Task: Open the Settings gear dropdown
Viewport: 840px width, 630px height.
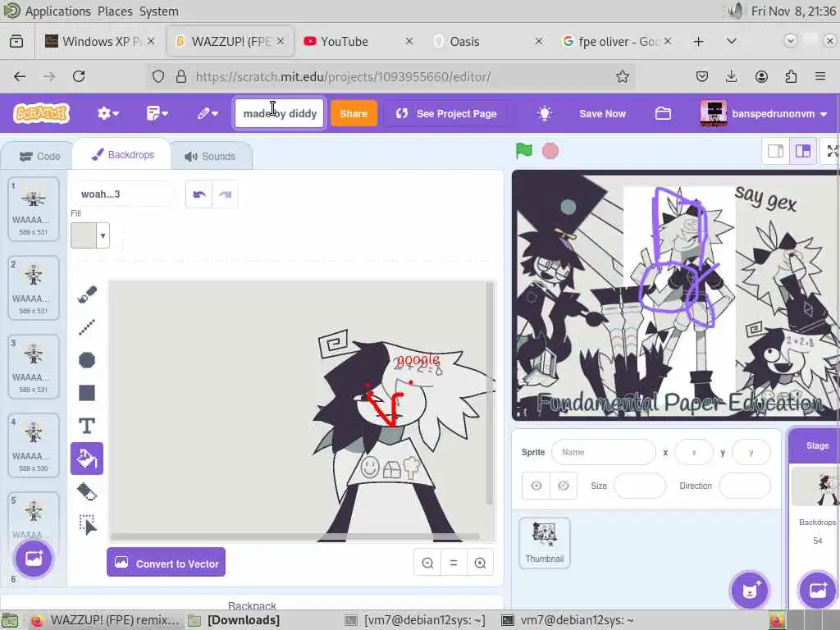Action: [107, 113]
